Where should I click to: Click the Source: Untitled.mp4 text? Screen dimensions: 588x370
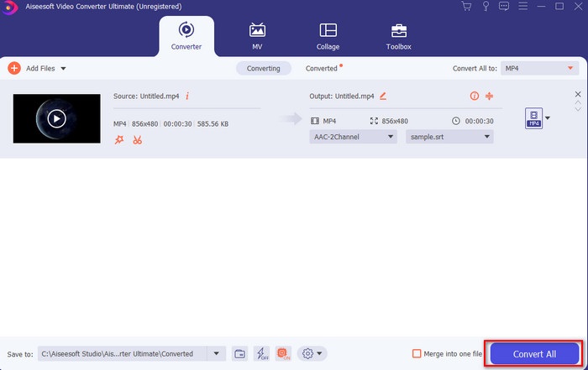pos(146,96)
